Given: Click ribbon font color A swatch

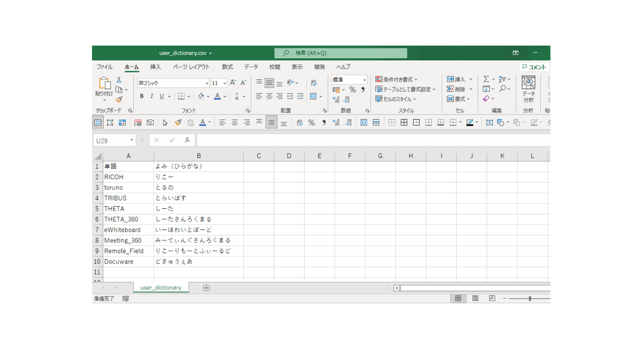Looking at the screenshot, I should 217,96.
